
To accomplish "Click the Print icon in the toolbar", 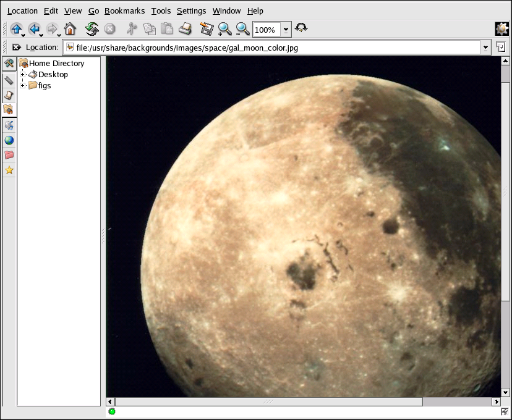I will click(x=185, y=29).
